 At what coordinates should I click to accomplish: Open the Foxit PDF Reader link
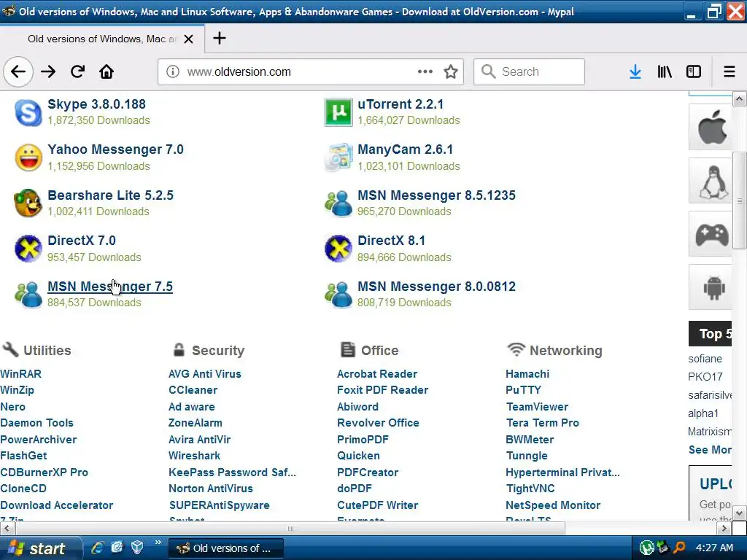pos(382,390)
